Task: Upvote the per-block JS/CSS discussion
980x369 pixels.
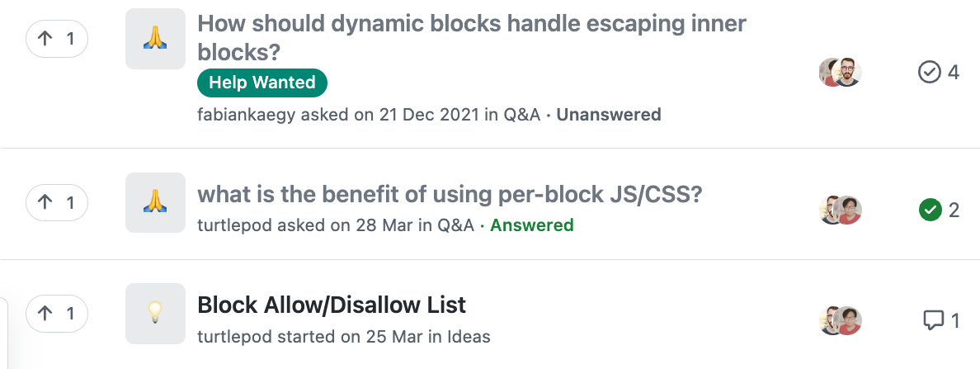Action: [x=57, y=202]
